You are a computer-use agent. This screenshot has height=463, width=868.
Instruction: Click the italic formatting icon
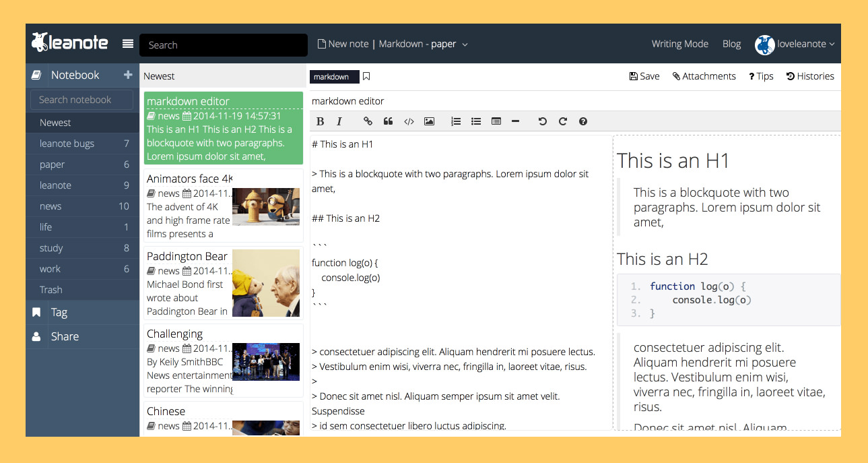pos(339,121)
